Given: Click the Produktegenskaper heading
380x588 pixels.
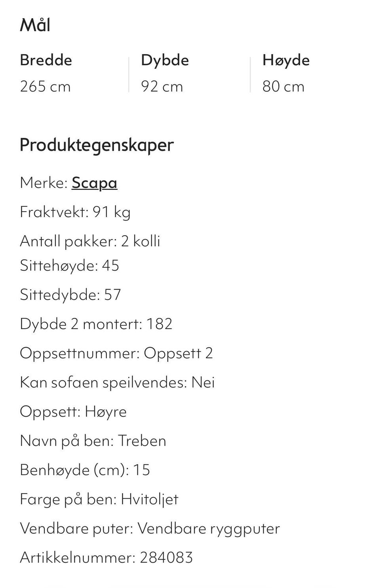Looking at the screenshot, I should [x=97, y=145].
